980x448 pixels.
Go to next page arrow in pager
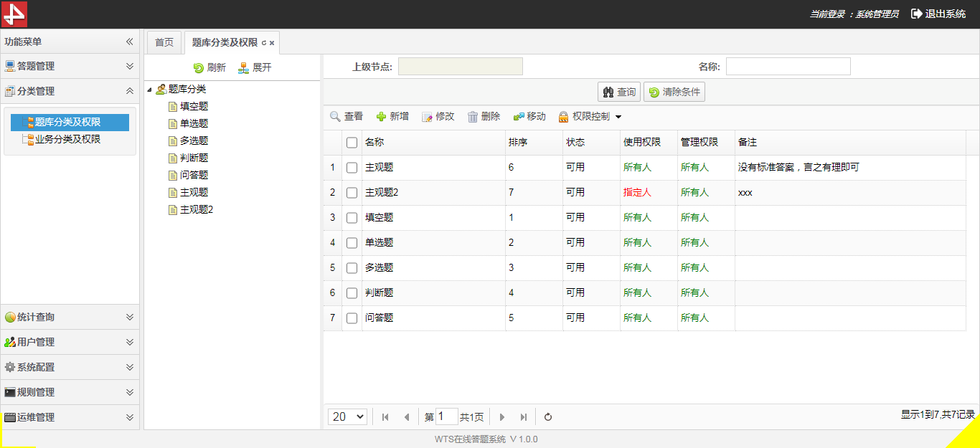coord(502,417)
